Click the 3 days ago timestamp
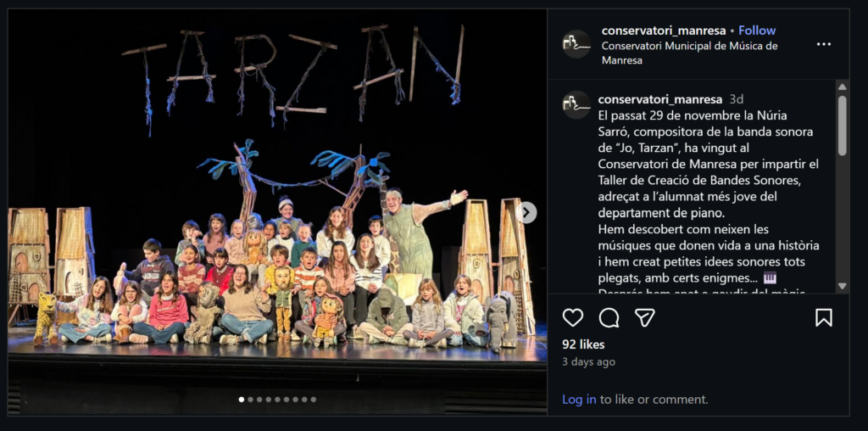This screenshot has width=868, height=431. [588, 361]
